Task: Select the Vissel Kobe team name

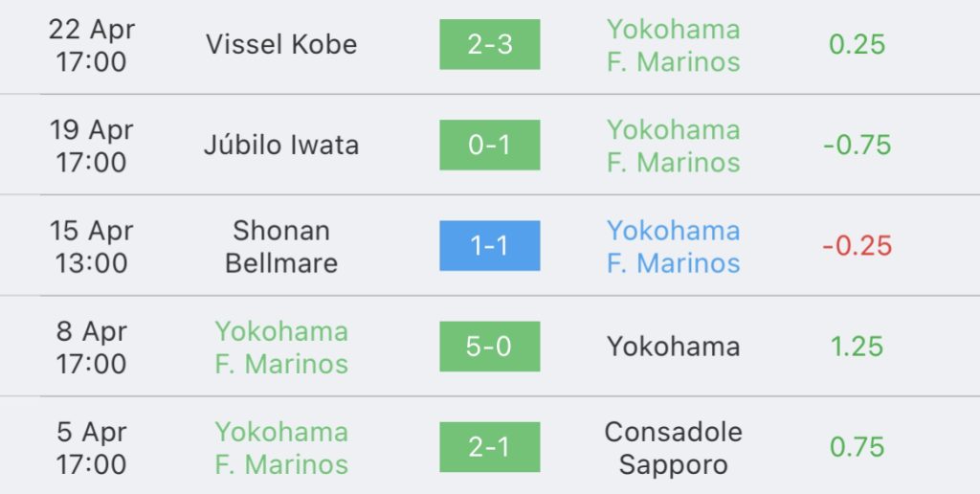Action: pos(281,44)
